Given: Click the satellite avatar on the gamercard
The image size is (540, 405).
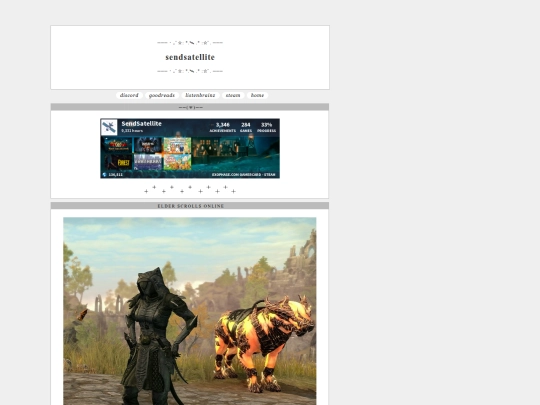Looking at the screenshot, I should 109,127.
